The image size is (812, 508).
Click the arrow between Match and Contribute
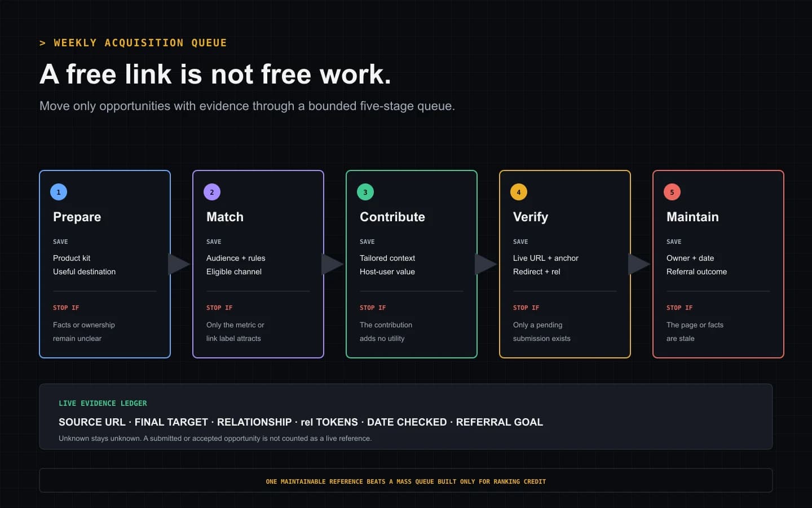point(332,264)
